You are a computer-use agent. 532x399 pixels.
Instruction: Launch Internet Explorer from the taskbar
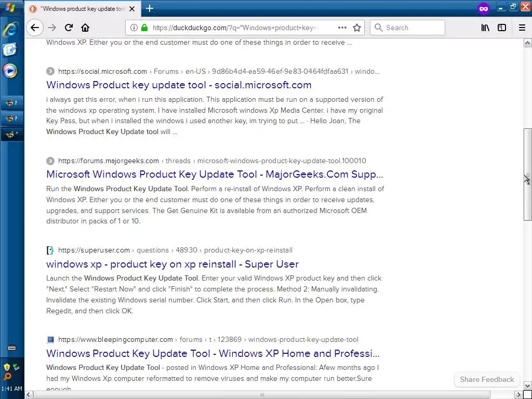tap(10, 29)
